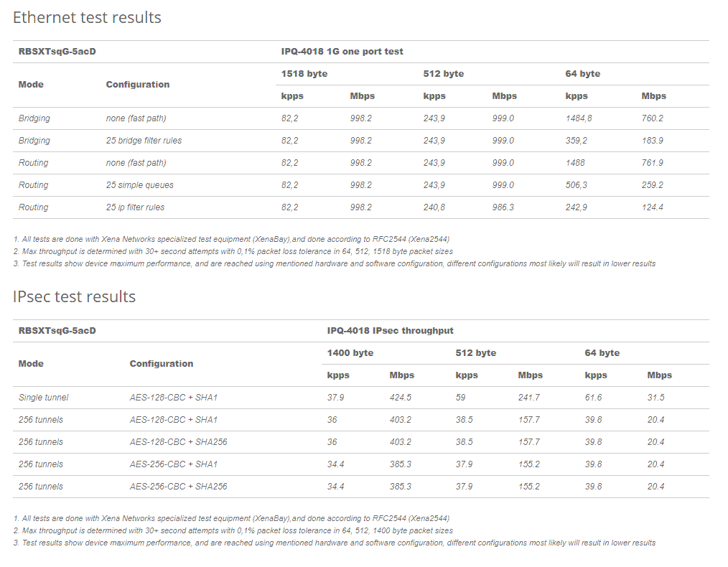Select the 1400 byte column header
Viewport: 728px width, 567px height.
(350, 352)
